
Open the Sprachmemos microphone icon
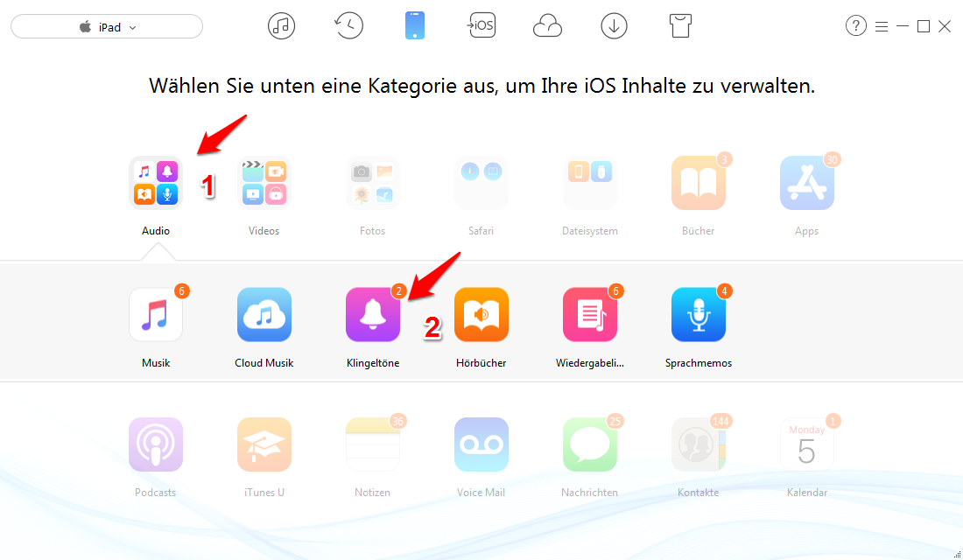(699, 314)
